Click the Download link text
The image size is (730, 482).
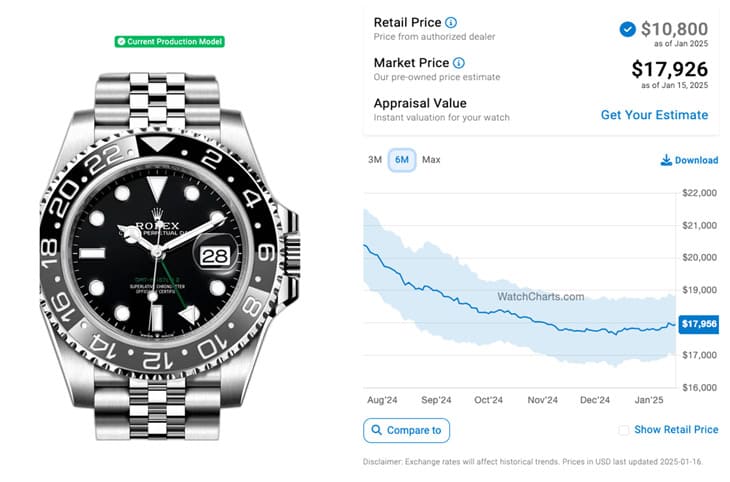[696, 160]
